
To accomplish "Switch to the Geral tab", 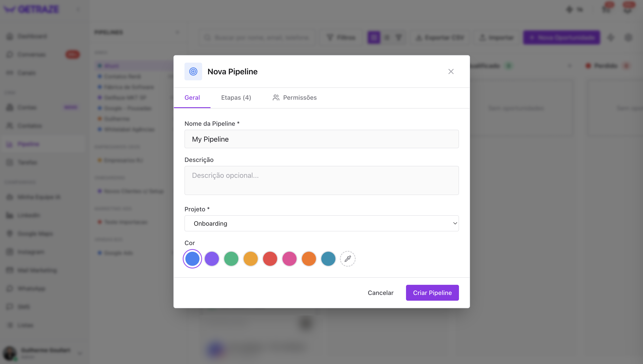I will [192, 98].
